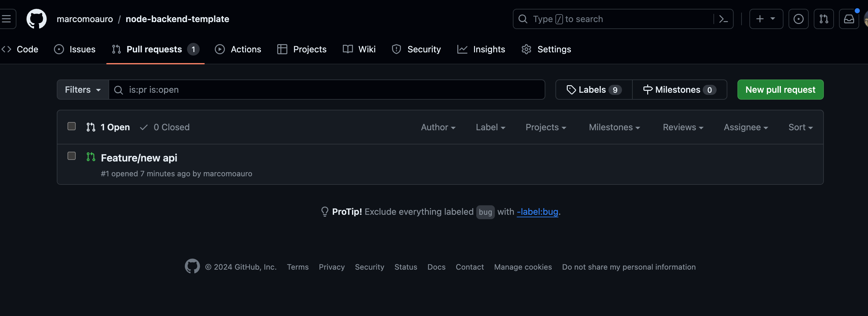Expand the Reviews filter dropdown

(683, 127)
